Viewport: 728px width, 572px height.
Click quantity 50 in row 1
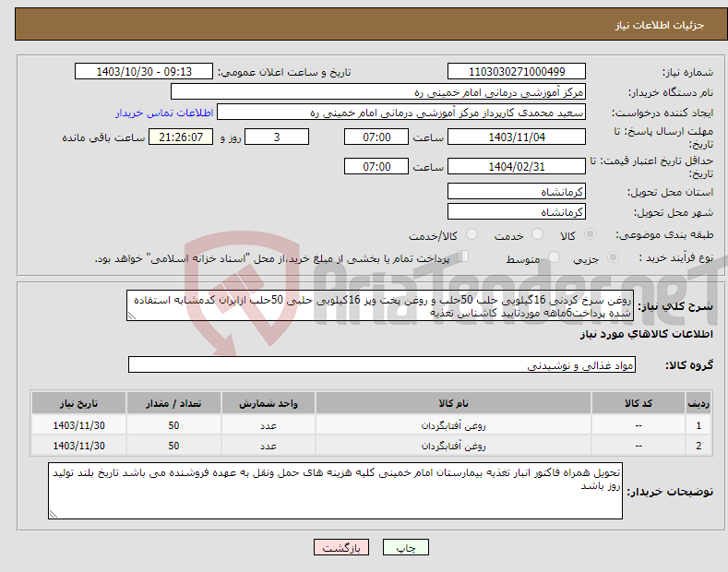[x=173, y=425]
